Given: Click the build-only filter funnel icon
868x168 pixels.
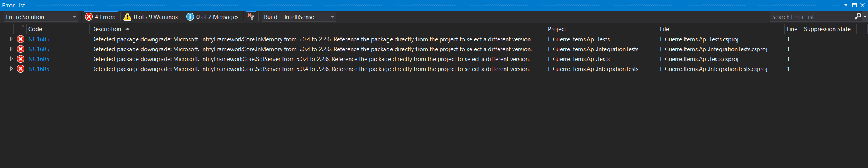Looking at the screenshot, I should (251, 17).
